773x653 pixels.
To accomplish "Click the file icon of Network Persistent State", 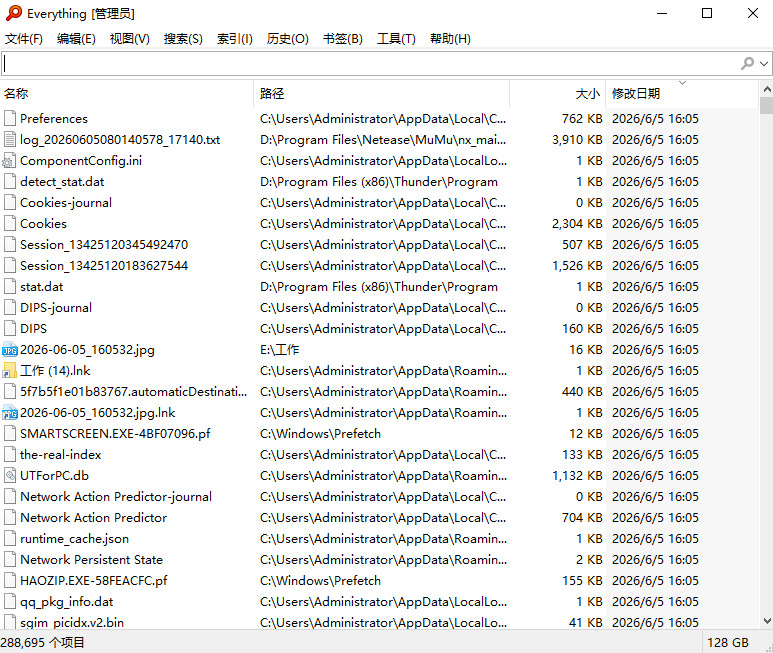I will coord(10,559).
